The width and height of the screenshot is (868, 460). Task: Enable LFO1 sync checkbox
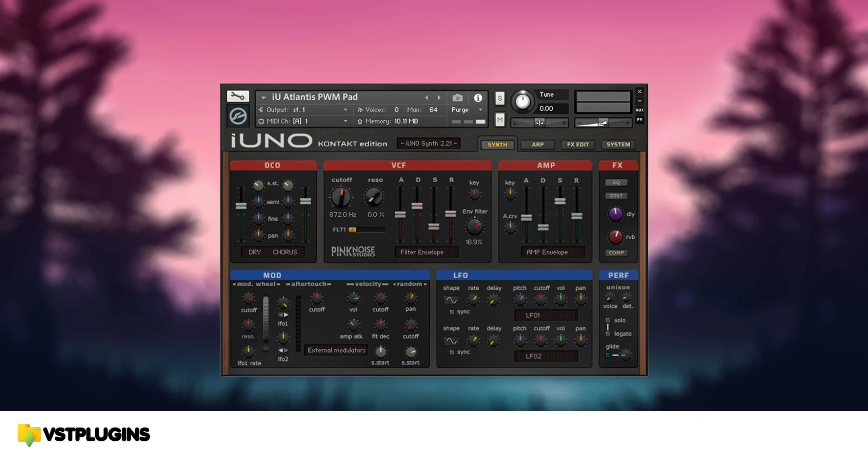coord(452,312)
